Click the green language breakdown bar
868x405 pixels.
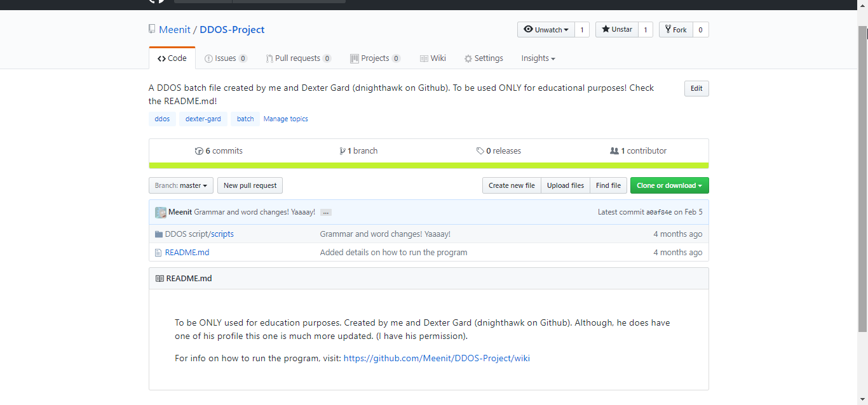pyautogui.click(x=429, y=166)
